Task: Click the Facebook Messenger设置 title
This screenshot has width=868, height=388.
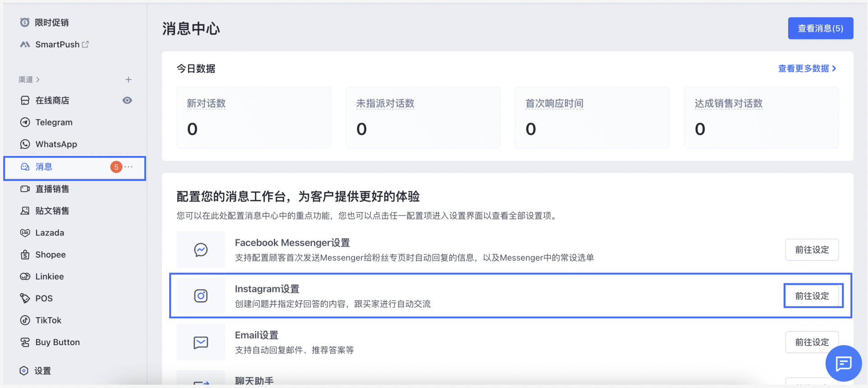Action: click(x=292, y=243)
